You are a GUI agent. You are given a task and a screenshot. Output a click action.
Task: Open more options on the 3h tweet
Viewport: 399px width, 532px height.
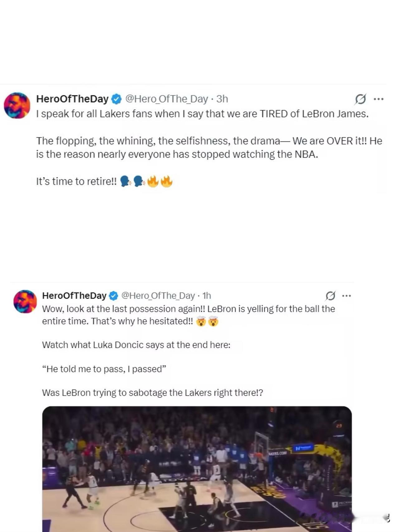[x=378, y=99]
